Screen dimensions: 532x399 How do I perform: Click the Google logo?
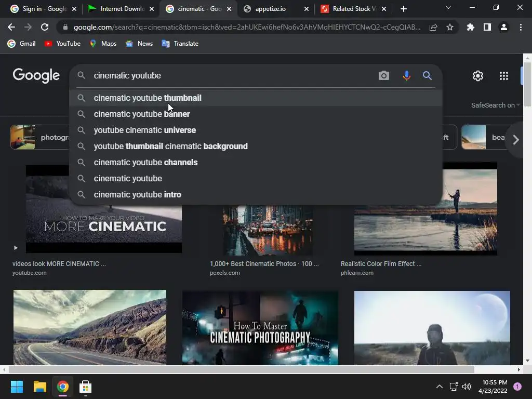pyautogui.click(x=36, y=76)
